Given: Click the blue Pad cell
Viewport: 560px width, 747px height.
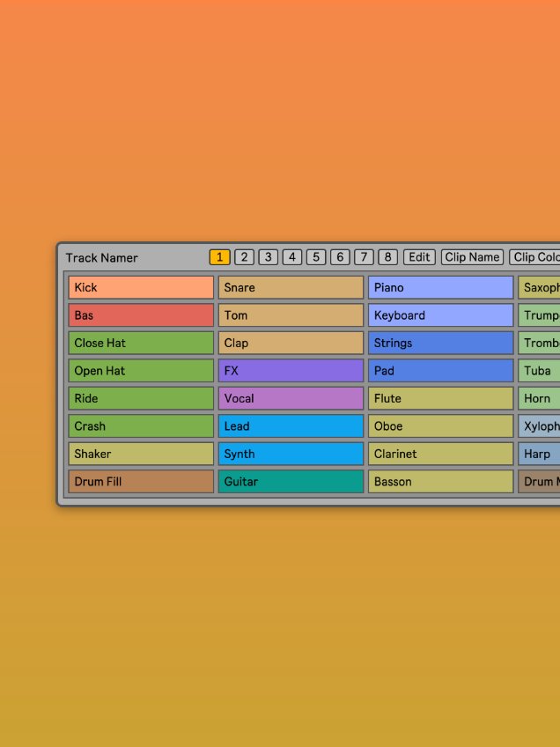Looking at the screenshot, I should click(x=441, y=371).
